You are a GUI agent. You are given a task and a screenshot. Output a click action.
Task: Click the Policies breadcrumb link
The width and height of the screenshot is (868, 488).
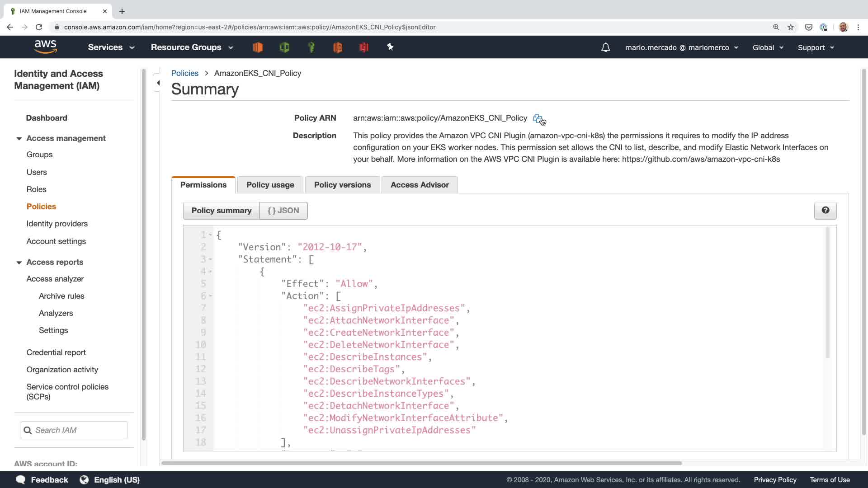pos(184,73)
